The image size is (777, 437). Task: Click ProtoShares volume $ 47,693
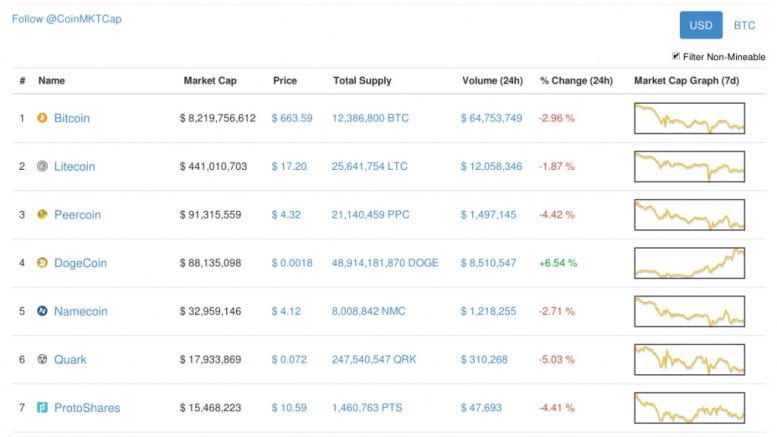[481, 407]
